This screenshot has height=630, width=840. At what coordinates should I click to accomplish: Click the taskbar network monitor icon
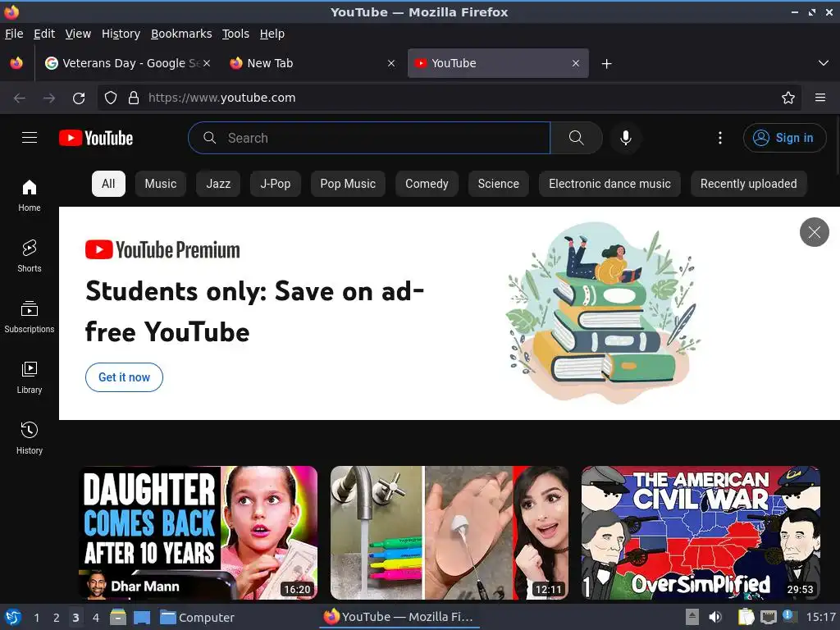tap(768, 617)
